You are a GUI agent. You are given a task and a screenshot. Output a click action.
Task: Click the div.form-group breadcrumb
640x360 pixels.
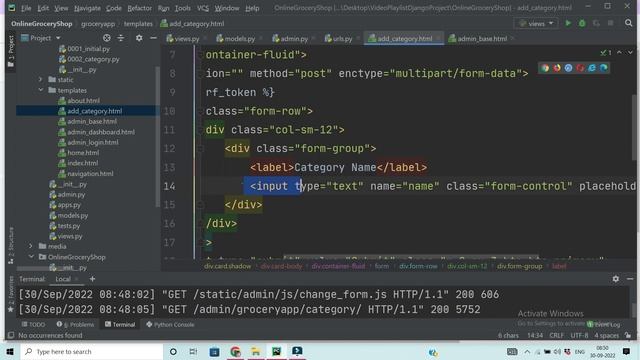point(519,266)
